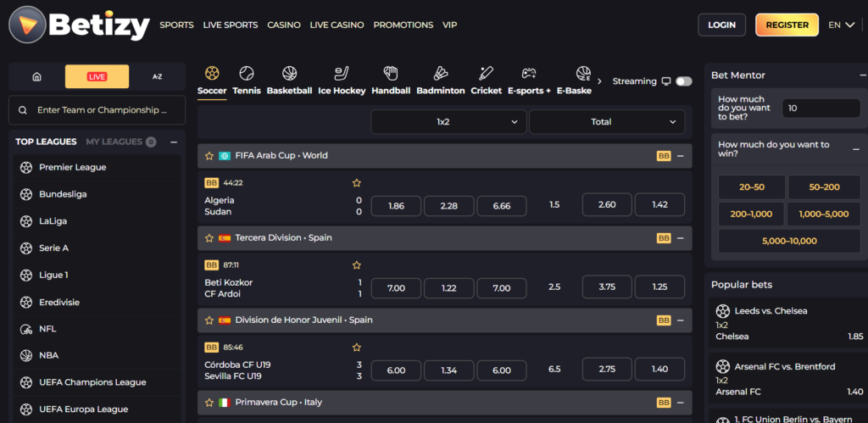The image size is (868, 423).
Task: Click the bet amount field showing 10
Action: (821, 108)
